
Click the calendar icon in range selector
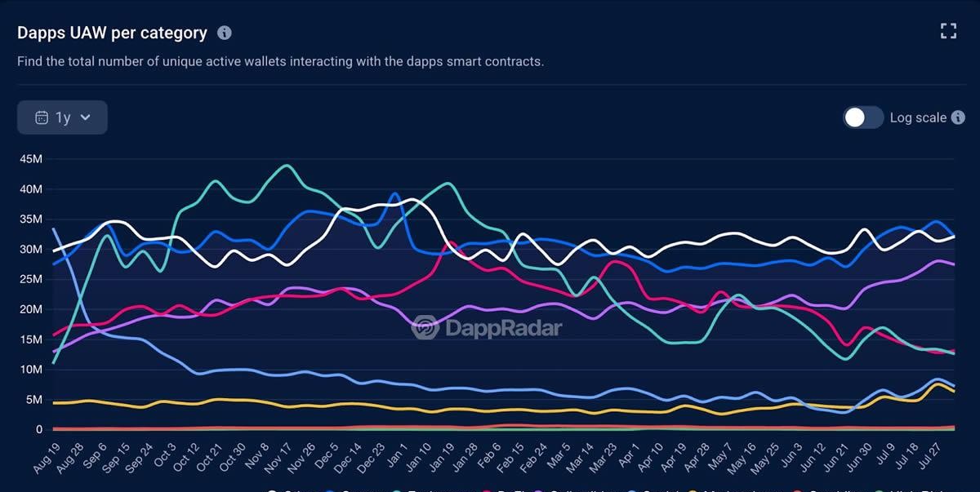pos(42,117)
